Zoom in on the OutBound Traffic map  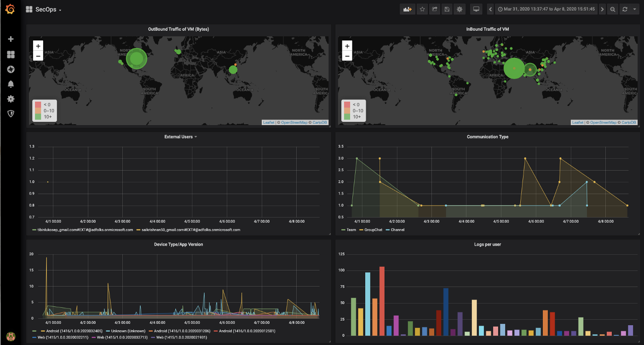click(38, 46)
